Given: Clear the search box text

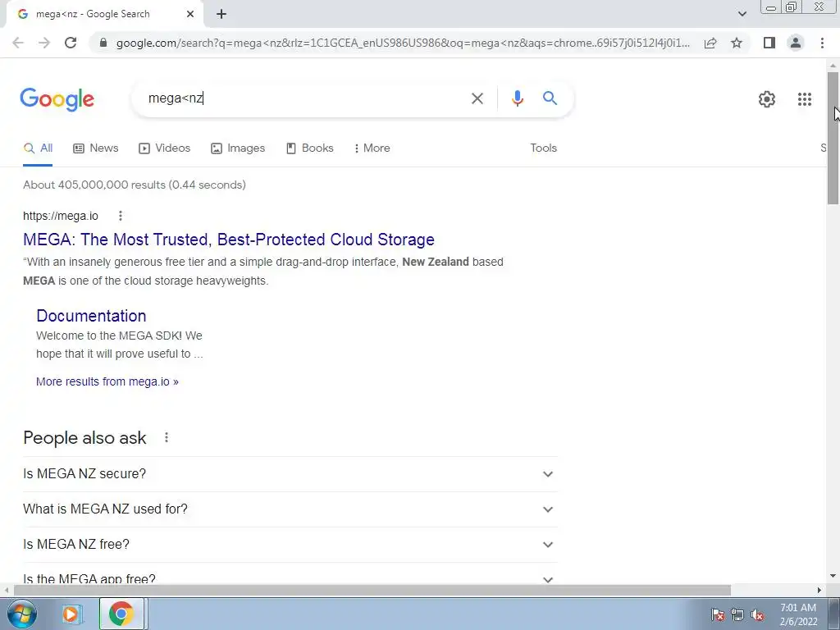Looking at the screenshot, I should click(477, 98).
